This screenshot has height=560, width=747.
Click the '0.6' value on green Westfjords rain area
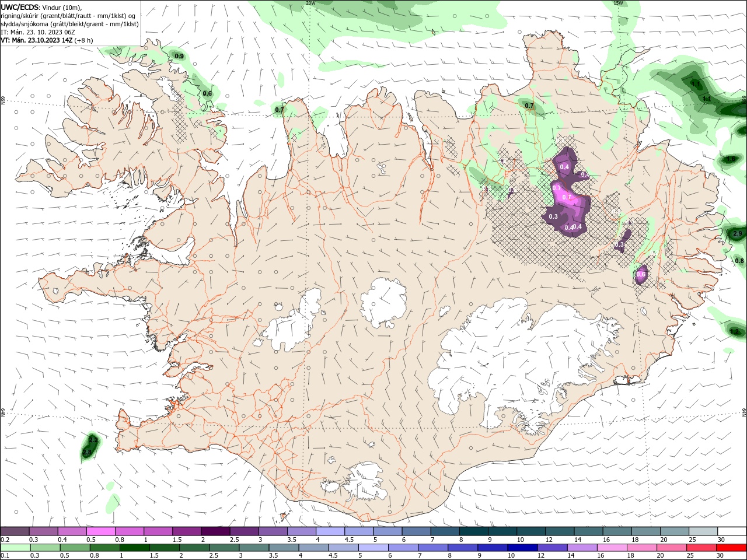click(x=207, y=93)
